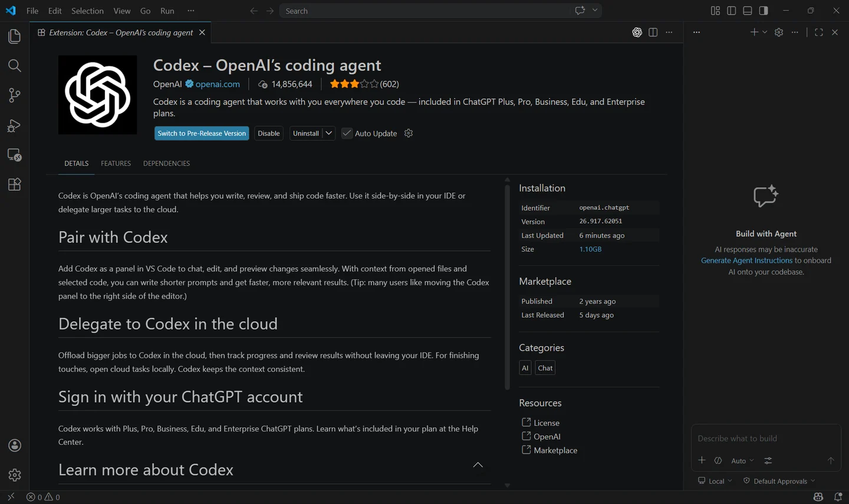Open the Manage gear in activity bar
The width and height of the screenshot is (849, 504).
pyautogui.click(x=15, y=475)
